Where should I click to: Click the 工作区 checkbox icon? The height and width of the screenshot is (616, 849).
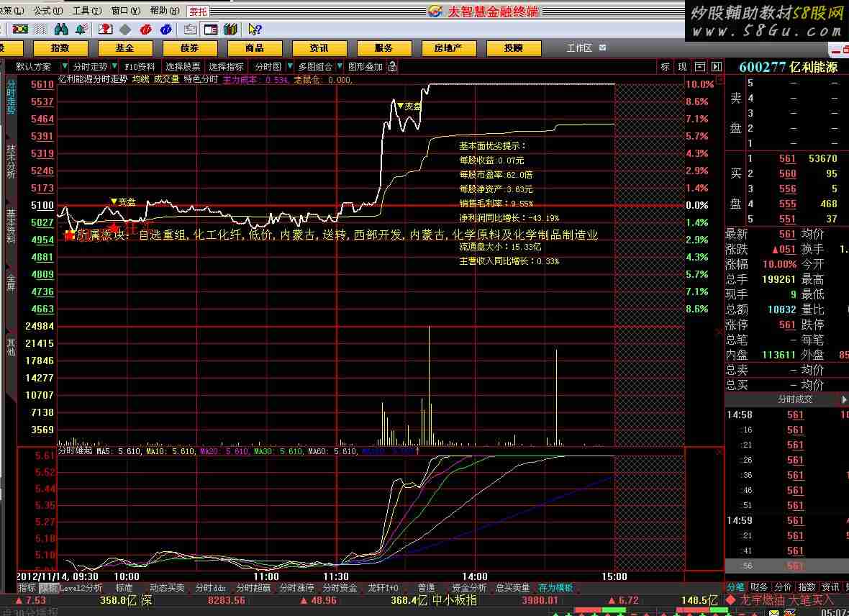[603, 47]
